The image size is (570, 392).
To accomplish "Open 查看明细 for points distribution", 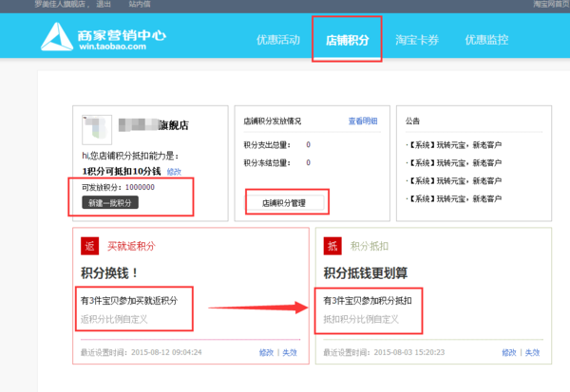I will point(363,121).
